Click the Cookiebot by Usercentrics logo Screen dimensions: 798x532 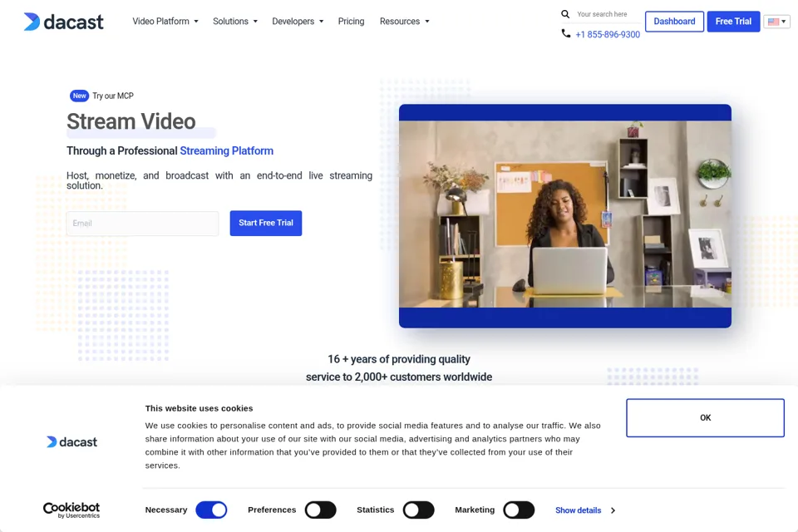point(71,510)
